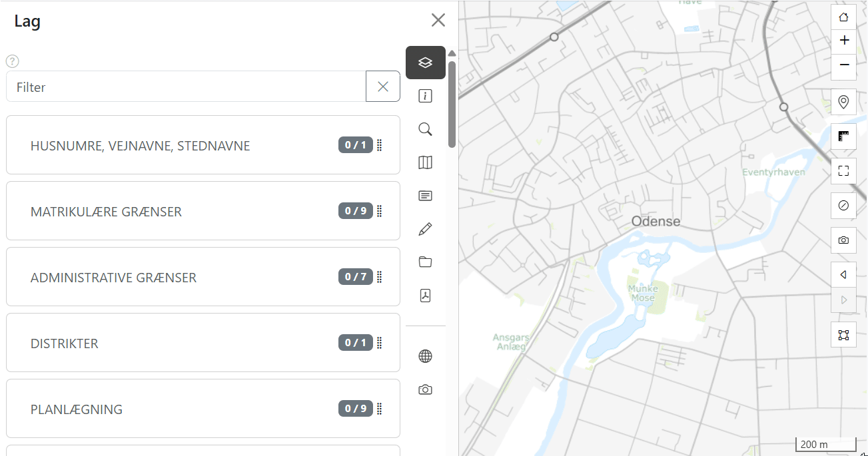This screenshot has height=456, width=868.
Task: Open the pencil drawing tool
Action: click(x=425, y=229)
